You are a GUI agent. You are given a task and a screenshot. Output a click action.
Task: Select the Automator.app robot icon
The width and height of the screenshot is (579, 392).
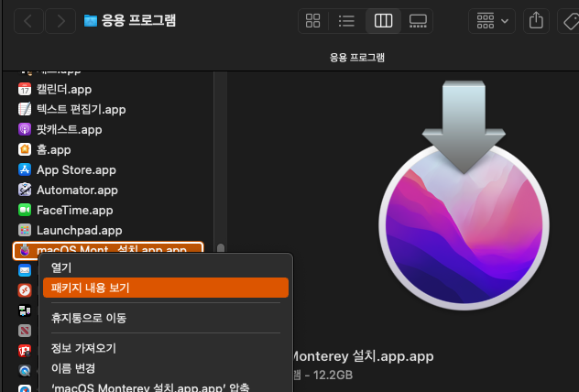point(25,190)
